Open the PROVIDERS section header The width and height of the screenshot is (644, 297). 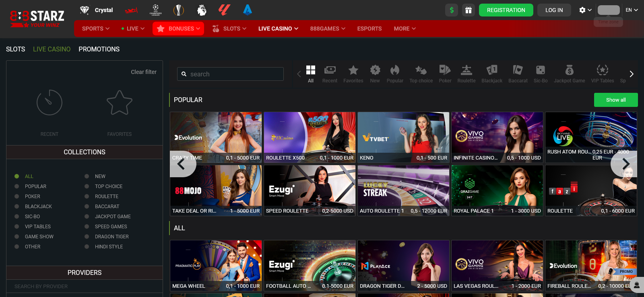coord(85,272)
